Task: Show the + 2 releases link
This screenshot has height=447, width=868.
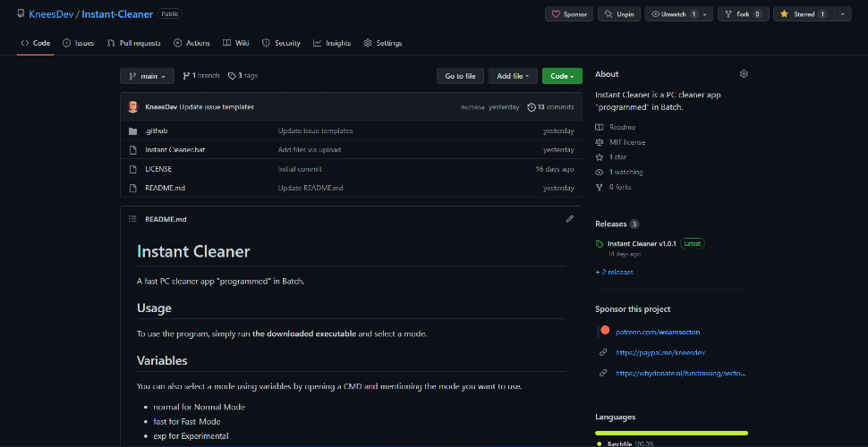Action: (614, 272)
